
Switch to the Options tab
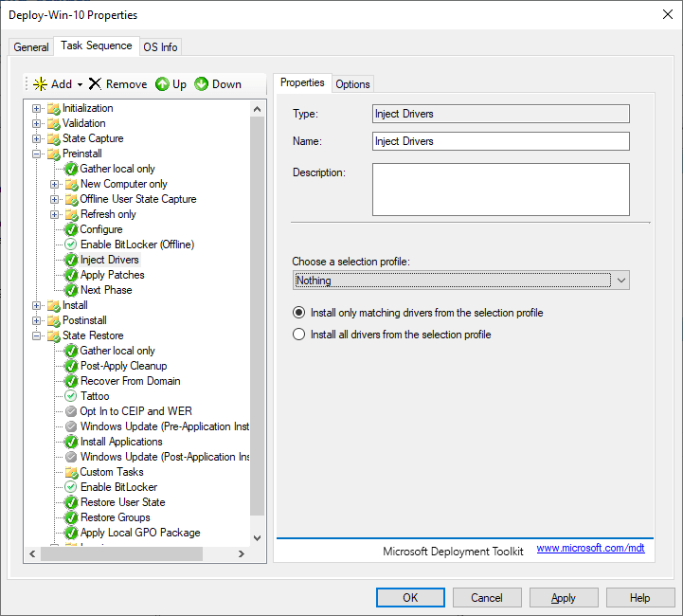[x=352, y=84]
